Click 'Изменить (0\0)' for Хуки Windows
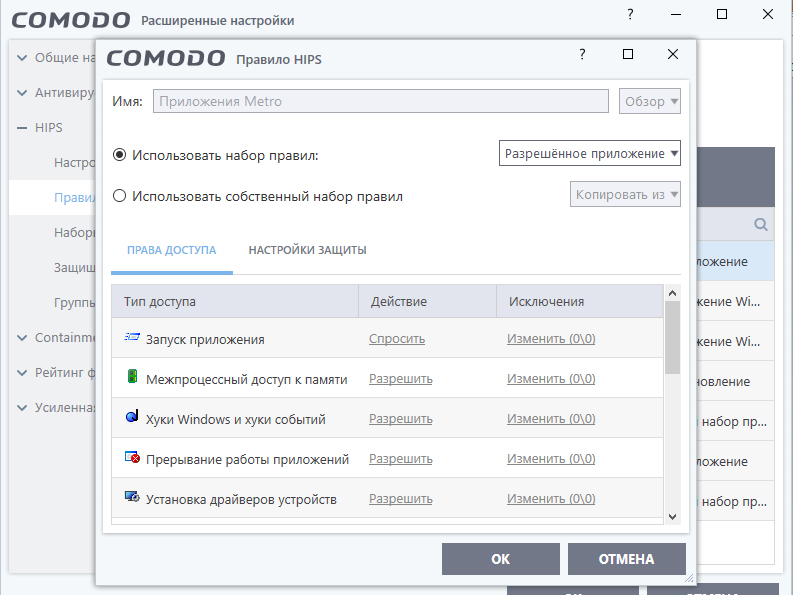Image resolution: width=793 pixels, height=595 pixels. point(551,418)
